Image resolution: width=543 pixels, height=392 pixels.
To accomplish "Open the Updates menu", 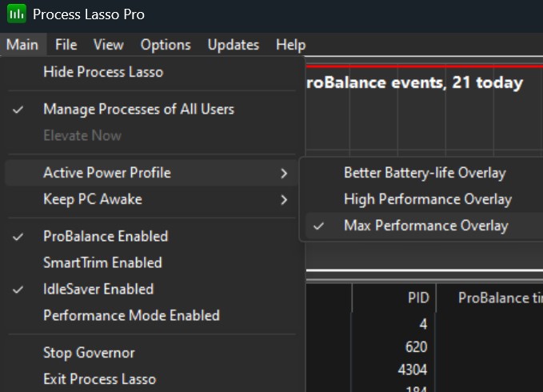I will click(x=233, y=45).
